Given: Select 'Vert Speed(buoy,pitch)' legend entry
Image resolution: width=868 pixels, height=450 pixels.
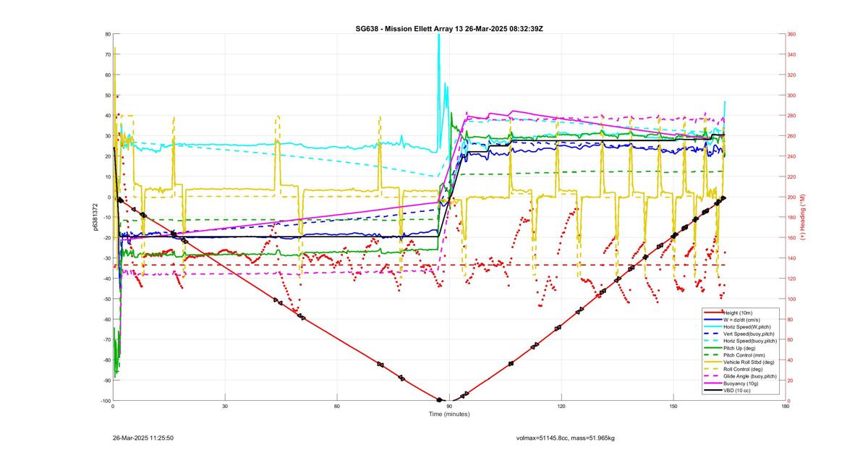Looking at the screenshot, I should 749,334.
